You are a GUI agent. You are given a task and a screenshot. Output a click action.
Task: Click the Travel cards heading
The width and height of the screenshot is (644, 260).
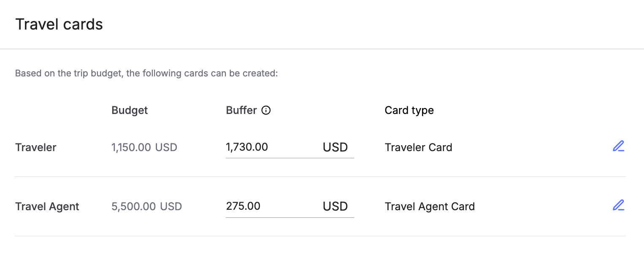[x=59, y=24]
